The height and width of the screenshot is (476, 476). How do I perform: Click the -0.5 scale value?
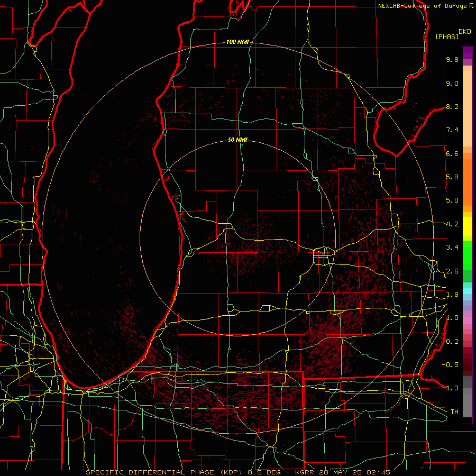click(450, 364)
